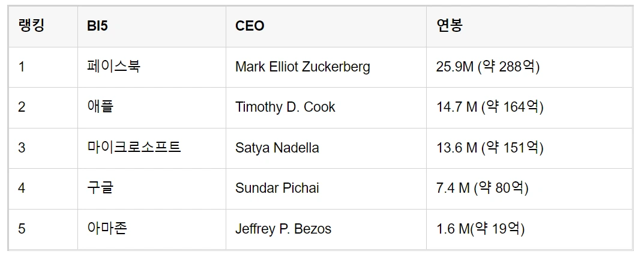Select the 마이크로소프트 company cell

pos(134,148)
